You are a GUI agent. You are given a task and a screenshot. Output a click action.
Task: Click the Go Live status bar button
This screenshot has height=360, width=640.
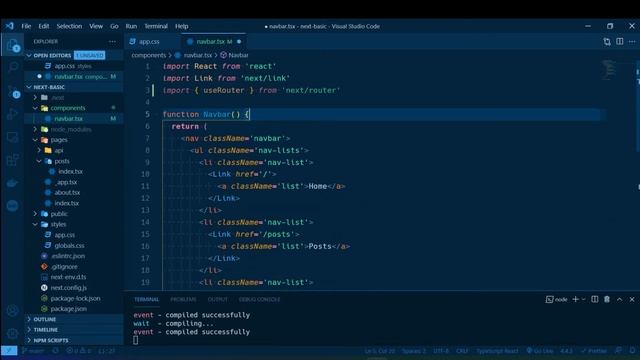pos(539,351)
